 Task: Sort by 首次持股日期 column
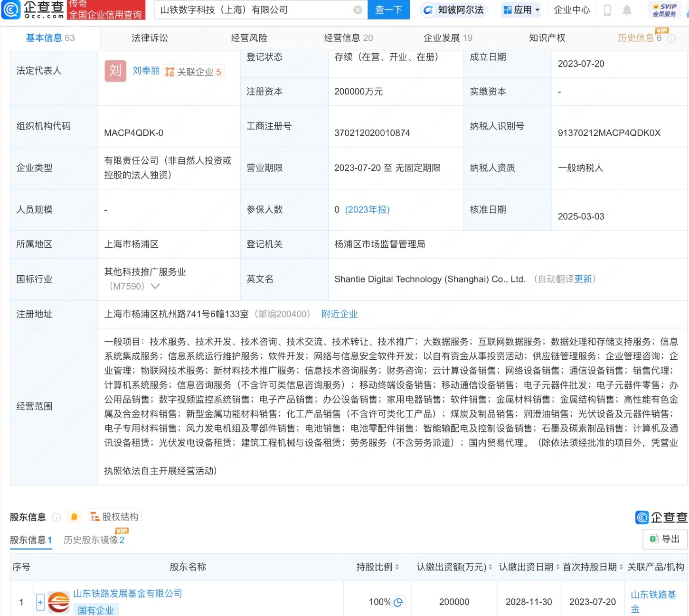(x=621, y=567)
